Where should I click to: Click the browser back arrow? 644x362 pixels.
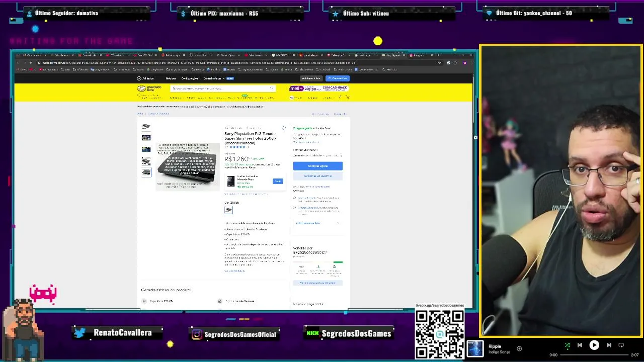coord(18,63)
